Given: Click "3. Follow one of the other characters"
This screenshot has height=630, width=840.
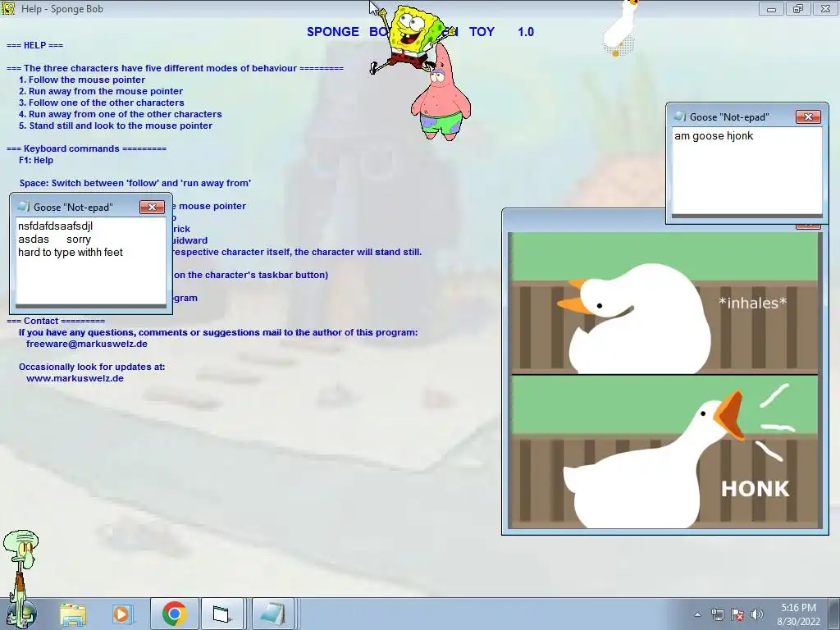Looking at the screenshot, I should tap(101, 103).
